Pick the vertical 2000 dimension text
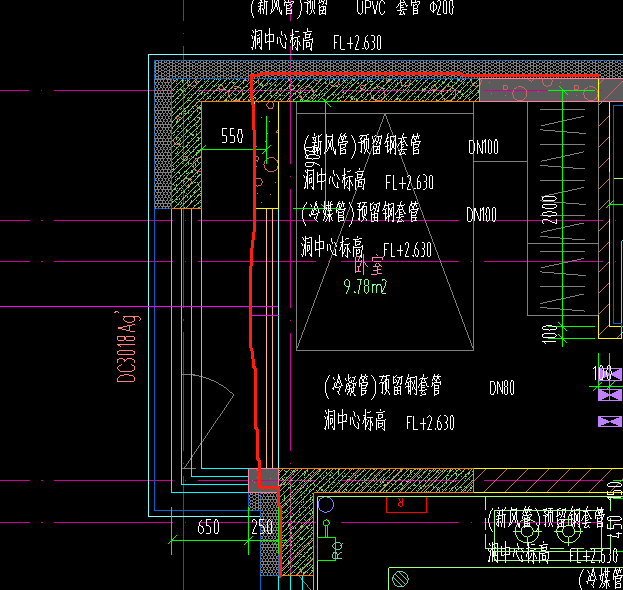The image size is (623, 590). click(x=549, y=209)
